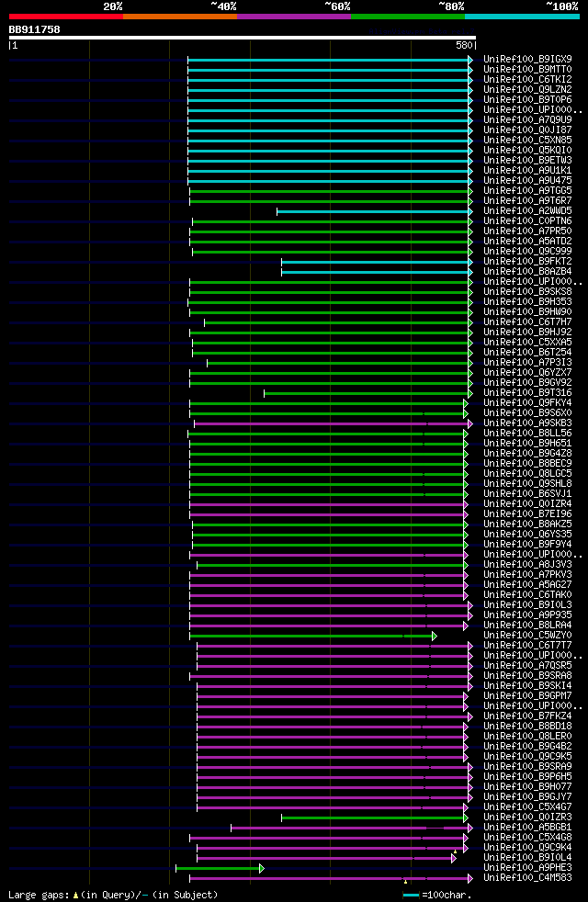Select the UniRef100_A5AG27 label
Viewport: 588px width, 902px height.
[x=527, y=585]
